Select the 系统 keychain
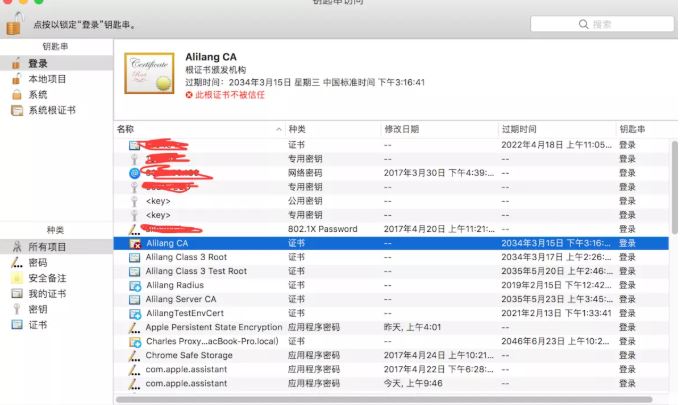Viewport: 684px width, 405px height. tap(57, 95)
